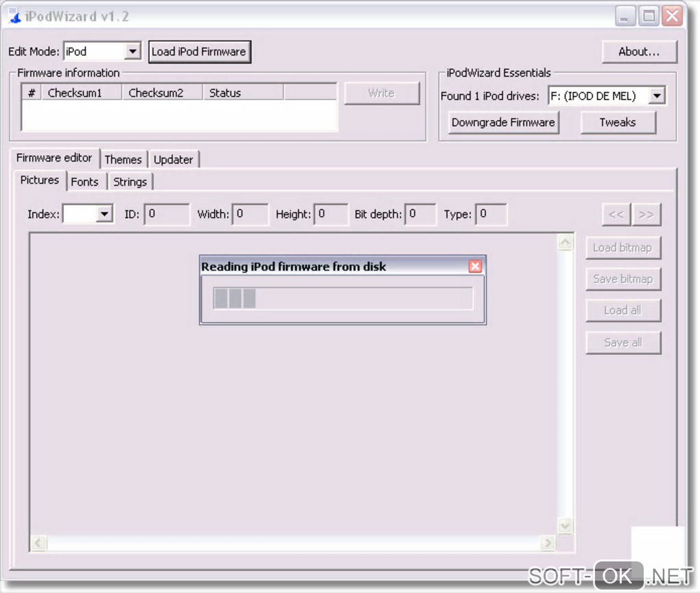This screenshot has width=700, height=593.
Task: Click the disabled Write button
Action: click(x=382, y=93)
